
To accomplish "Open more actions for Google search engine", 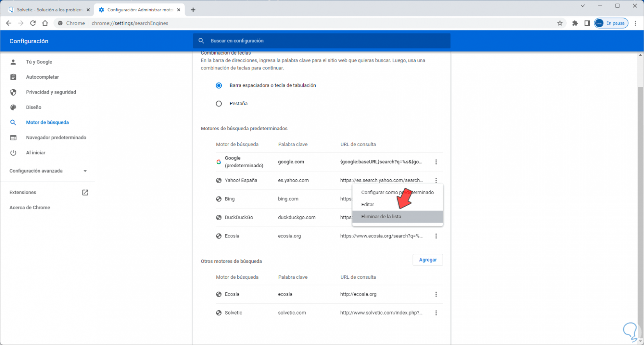I will pyautogui.click(x=436, y=162).
